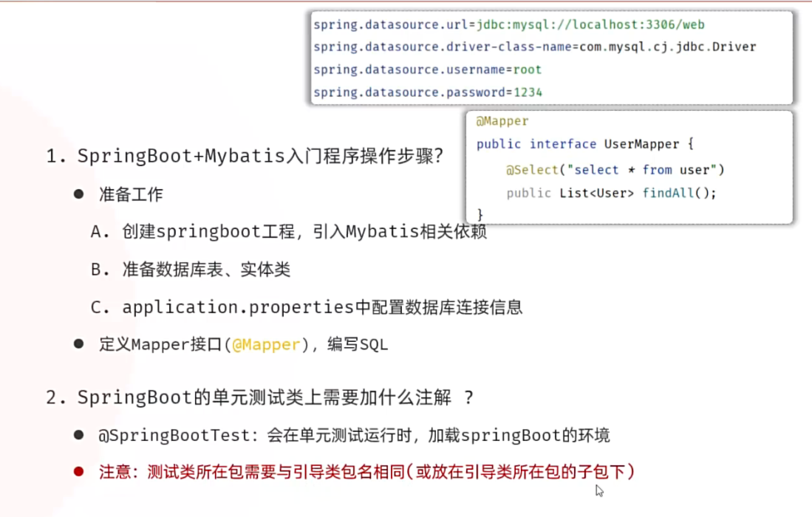
Task: Select the spring.datasource.username=root line
Action: pyautogui.click(x=428, y=69)
